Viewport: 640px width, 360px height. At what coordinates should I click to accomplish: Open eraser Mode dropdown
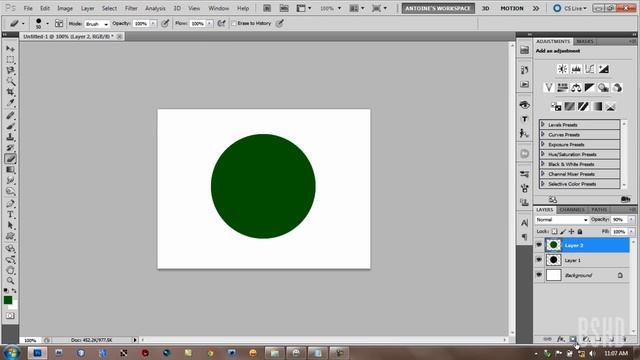pyautogui.click(x=97, y=24)
